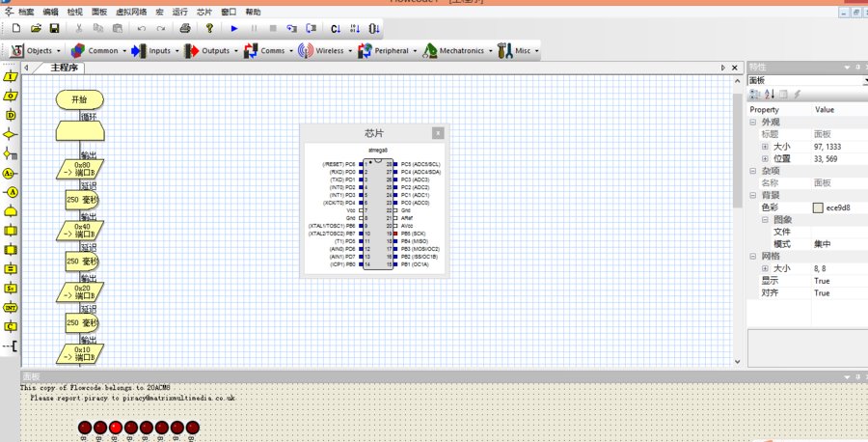
Task: Click the Copy toolbar icon
Action: tap(98, 28)
